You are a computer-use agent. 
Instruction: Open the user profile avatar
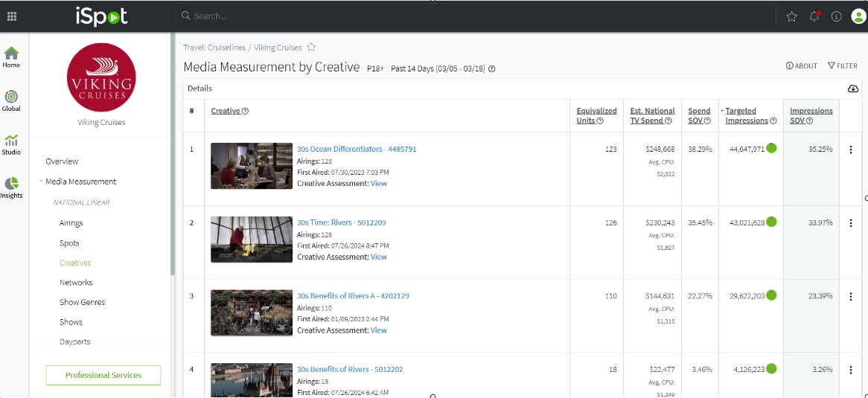click(858, 16)
